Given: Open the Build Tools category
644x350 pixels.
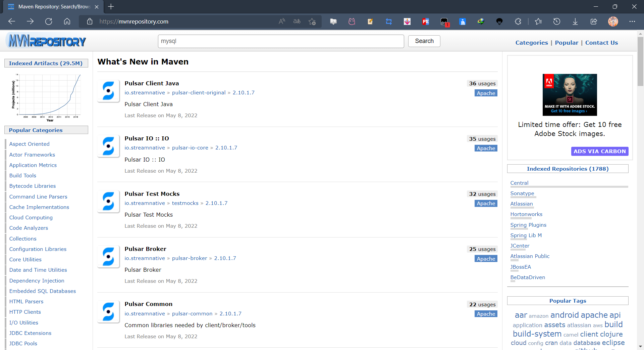Looking at the screenshot, I should 22,176.
